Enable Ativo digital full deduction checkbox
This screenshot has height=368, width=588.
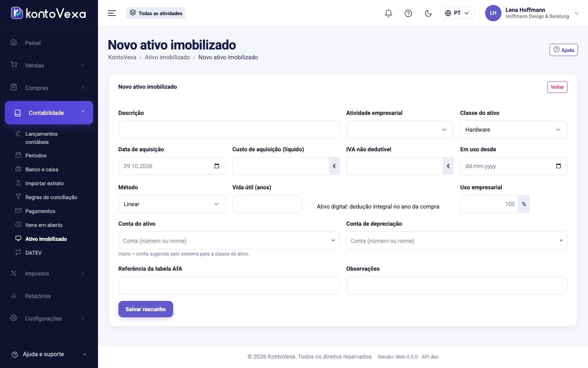(x=311, y=206)
